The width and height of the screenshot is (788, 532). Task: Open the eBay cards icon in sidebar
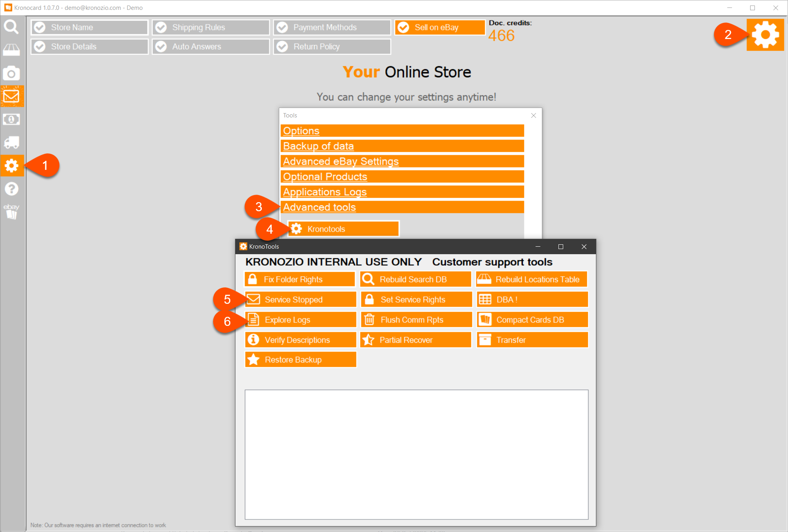11,211
